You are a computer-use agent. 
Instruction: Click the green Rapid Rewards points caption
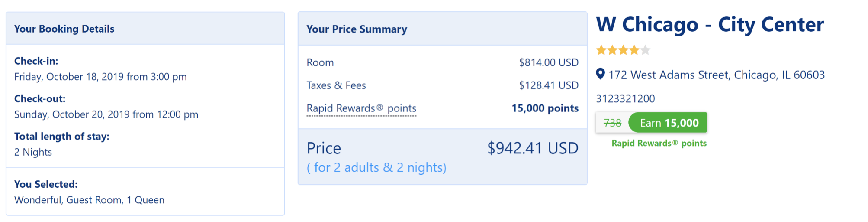pos(659,144)
